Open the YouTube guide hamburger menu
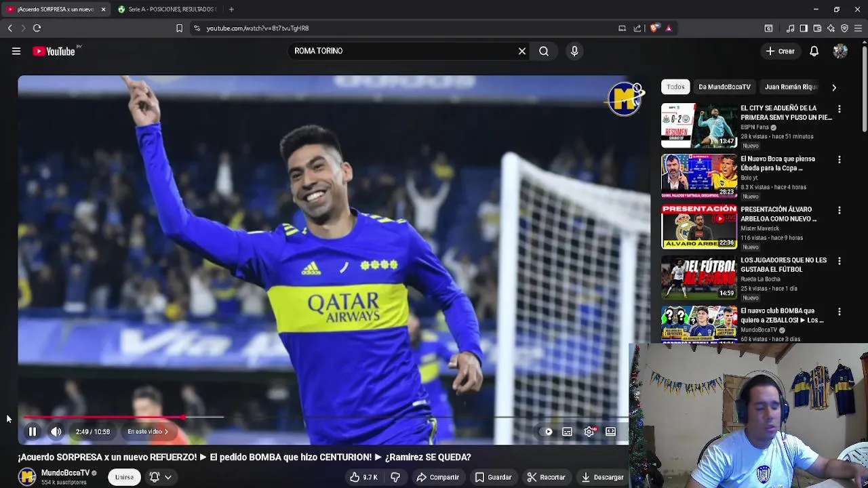868x488 pixels. [16, 51]
